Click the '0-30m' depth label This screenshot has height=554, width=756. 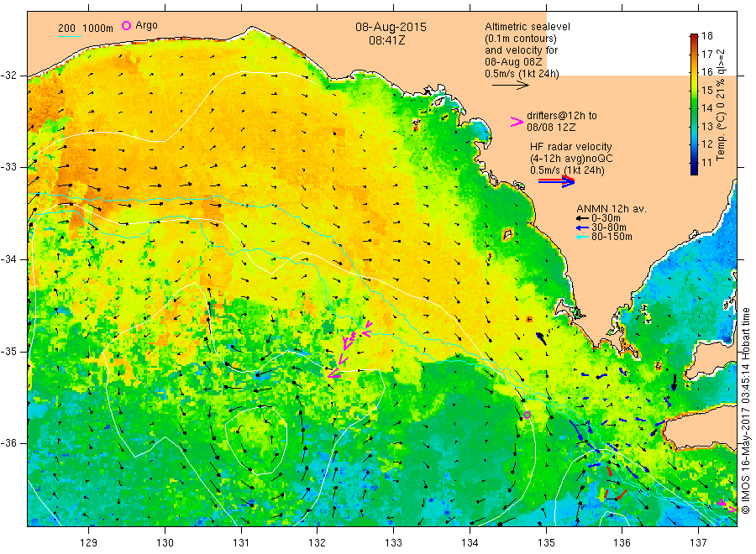[606, 218]
